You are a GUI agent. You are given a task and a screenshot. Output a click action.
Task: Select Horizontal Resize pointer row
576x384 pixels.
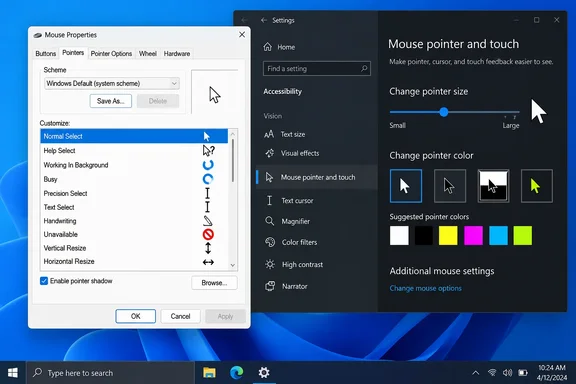pyautogui.click(x=134, y=262)
